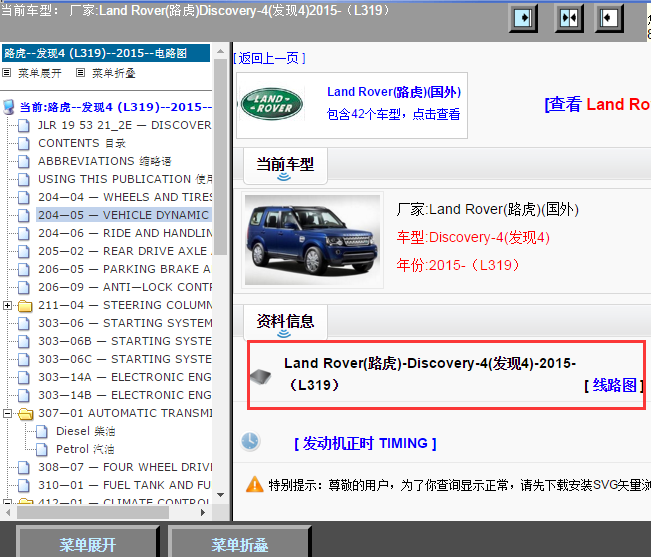Select 204-04 WHEELS AND TIRES

coord(125,197)
